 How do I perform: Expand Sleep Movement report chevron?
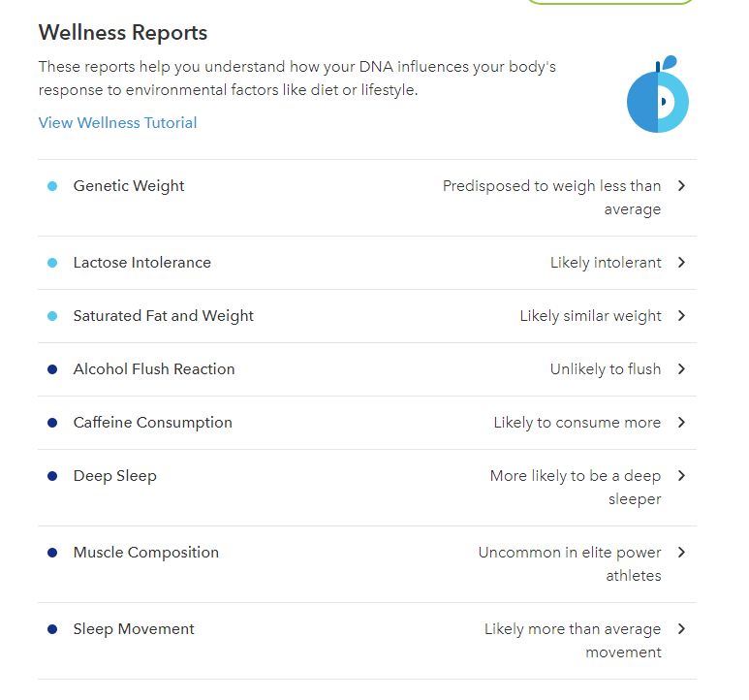tap(681, 628)
